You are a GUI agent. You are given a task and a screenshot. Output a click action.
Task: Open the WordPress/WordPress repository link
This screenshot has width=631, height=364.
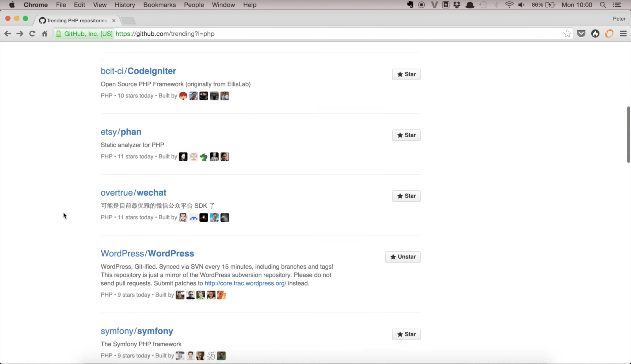[147, 253]
